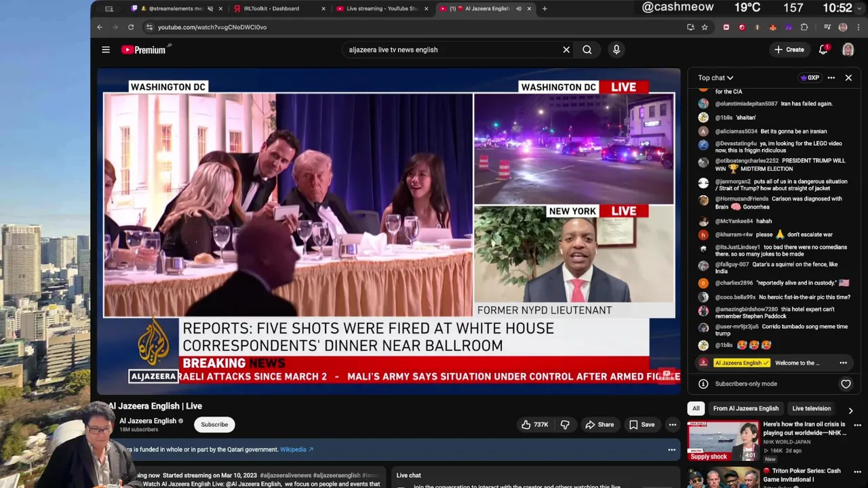Open site info icon in address bar
868x488 pixels.
[x=149, y=27]
